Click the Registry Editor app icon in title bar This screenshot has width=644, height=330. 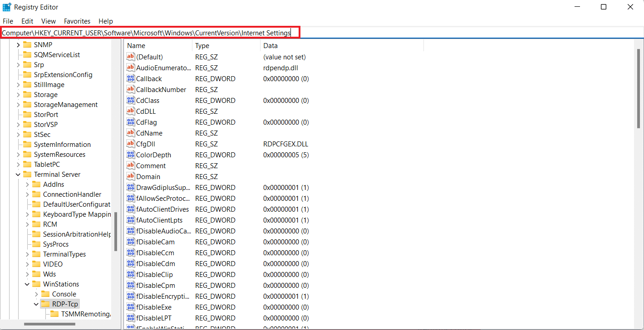click(7, 7)
